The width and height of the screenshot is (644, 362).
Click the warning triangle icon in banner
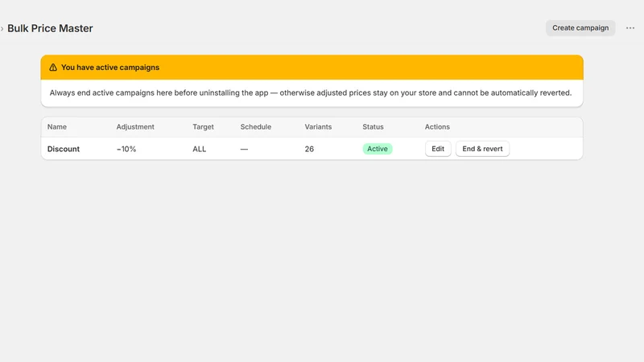53,68
